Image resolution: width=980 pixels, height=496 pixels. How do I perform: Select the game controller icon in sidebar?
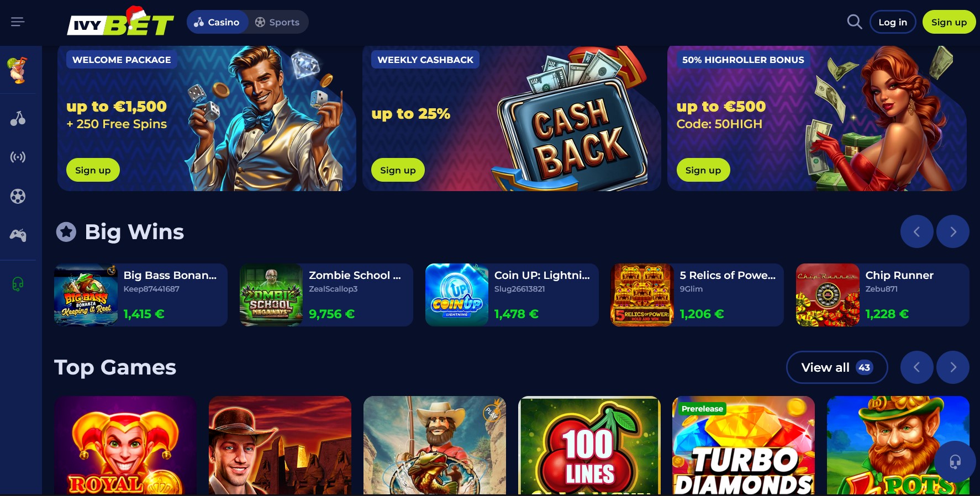[18, 235]
